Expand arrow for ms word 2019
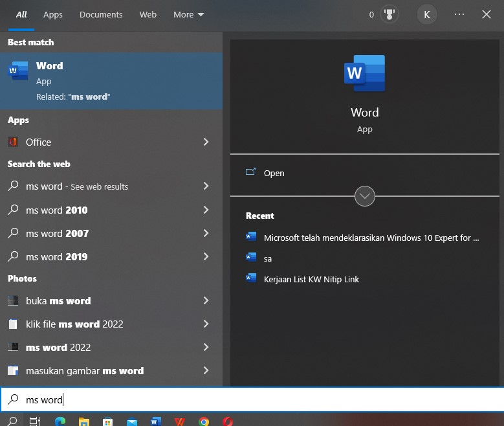 pos(206,256)
